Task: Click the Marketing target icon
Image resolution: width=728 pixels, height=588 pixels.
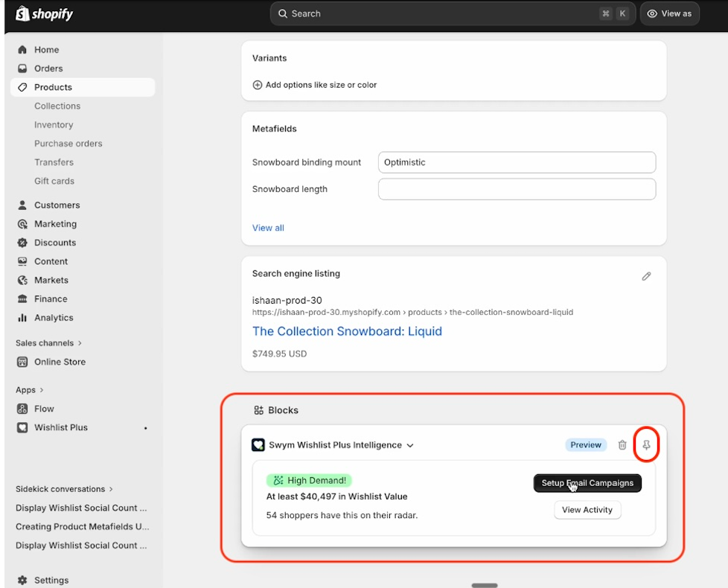Action: 22,224
